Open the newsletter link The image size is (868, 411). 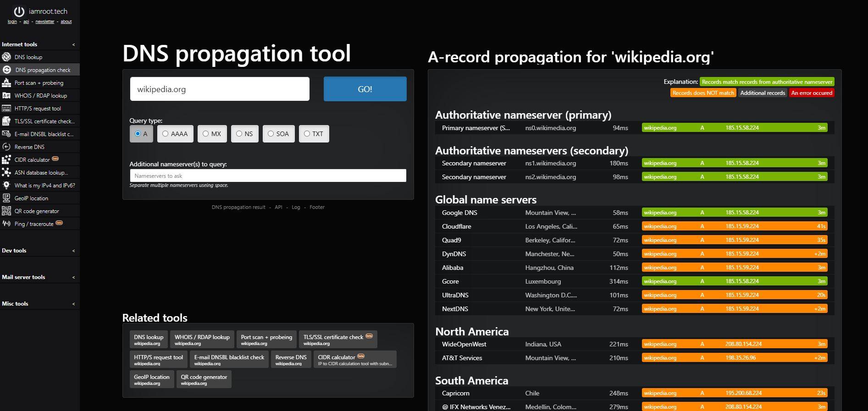[x=45, y=22]
